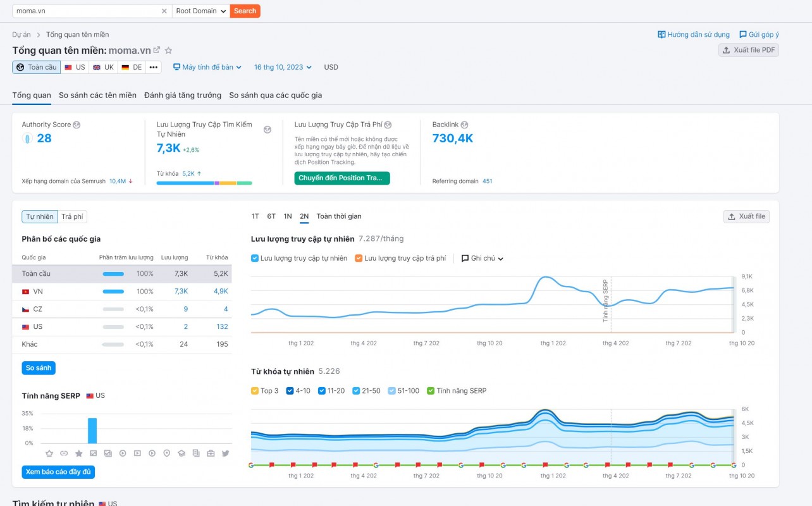The height and width of the screenshot is (506, 812).
Task: Switch to the So sánh các tên miền tab
Action: pyautogui.click(x=97, y=96)
